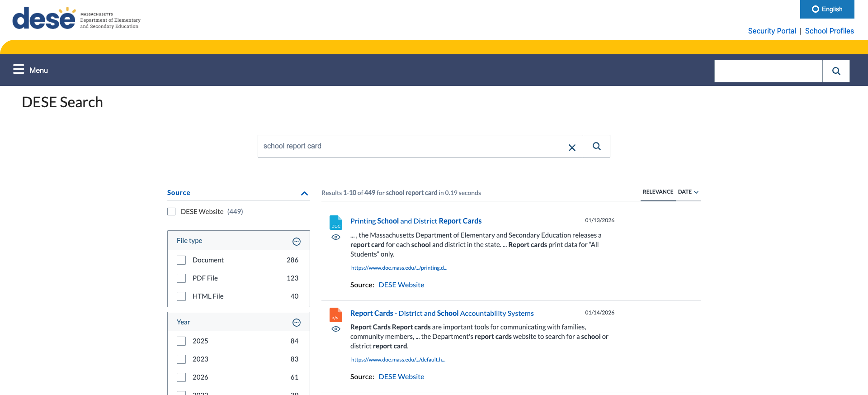Filter by year 2026
This screenshot has width=868, height=395.
pos(181,377)
